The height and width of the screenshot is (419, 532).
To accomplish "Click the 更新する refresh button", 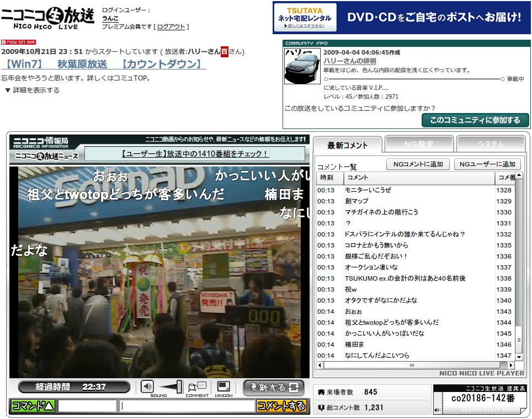I will [274, 387].
